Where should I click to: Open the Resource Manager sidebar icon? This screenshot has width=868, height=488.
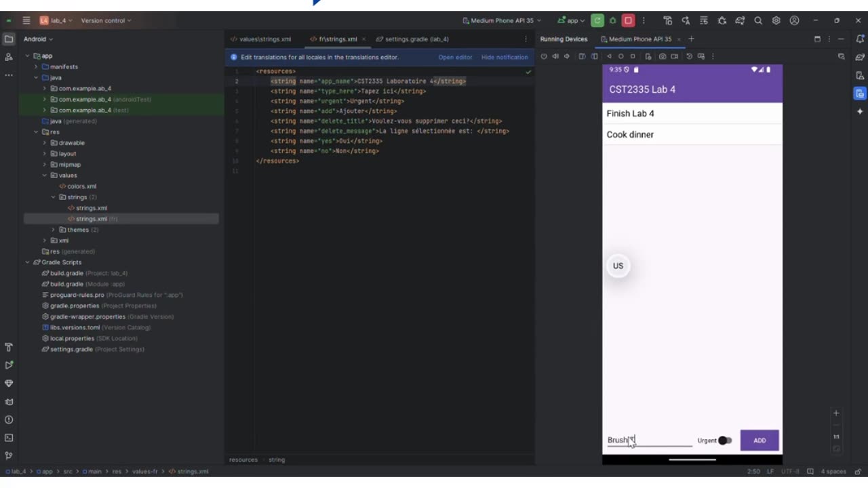pyautogui.click(x=9, y=57)
